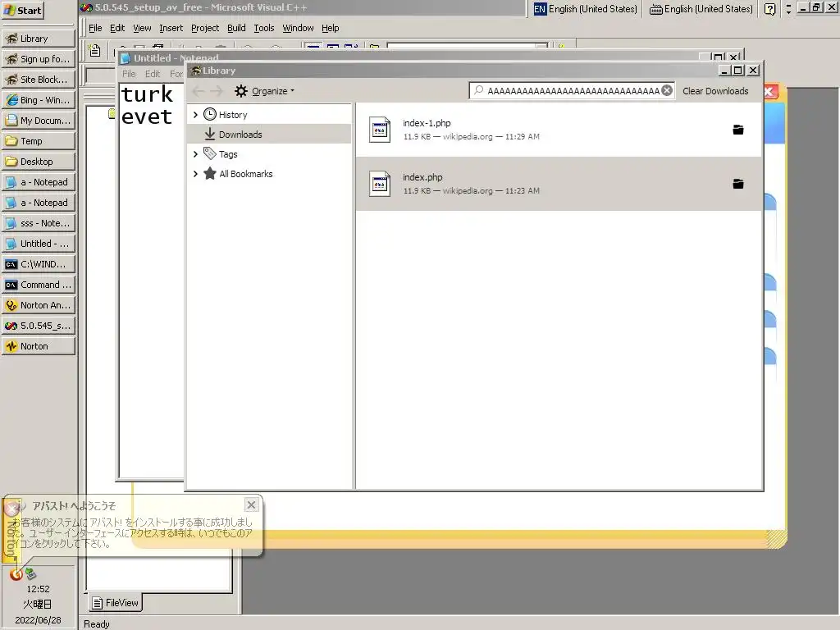
Task: Open Desktop folder taskbar button
Action: (38, 162)
